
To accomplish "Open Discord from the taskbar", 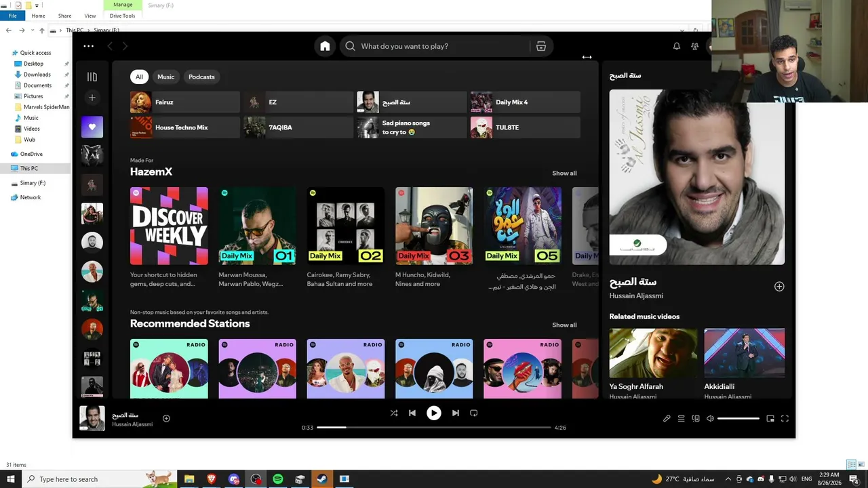I will tap(234, 479).
